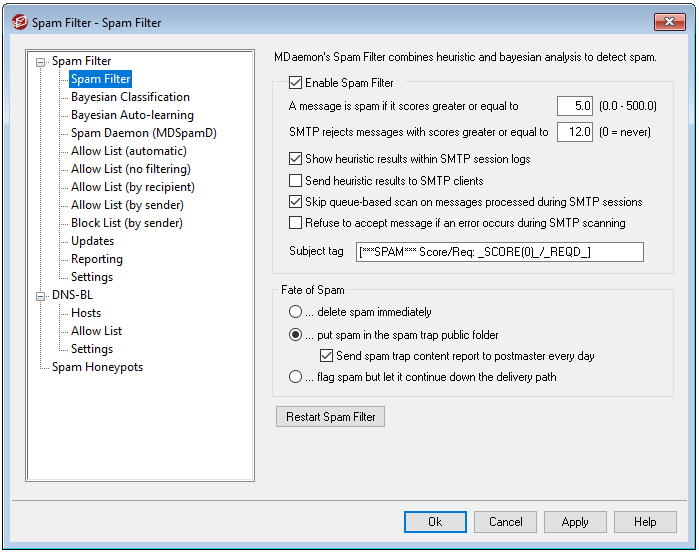Click the Subject tag text field
Image resolution: width=699 pixels, height=554 pixels.
coord(499,252)
